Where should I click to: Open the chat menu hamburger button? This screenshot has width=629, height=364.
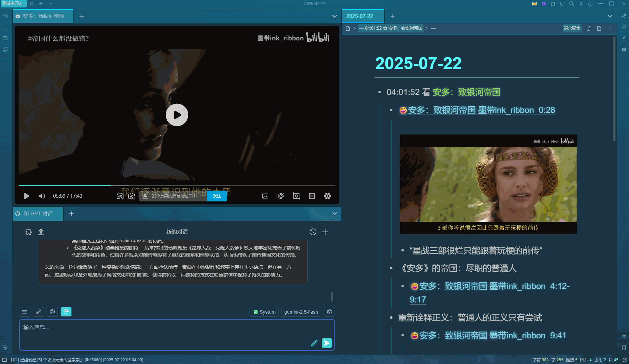[x=24, y=312]
